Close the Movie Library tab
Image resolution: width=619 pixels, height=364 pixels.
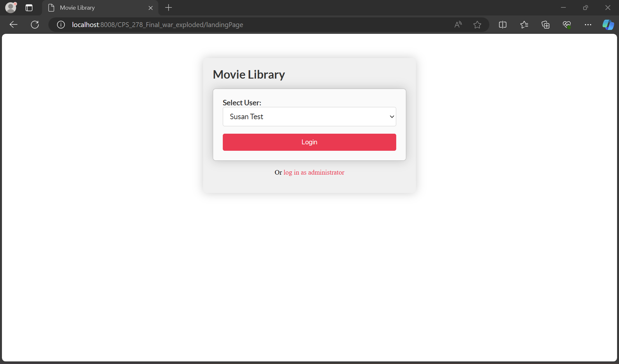pos(151,8)
